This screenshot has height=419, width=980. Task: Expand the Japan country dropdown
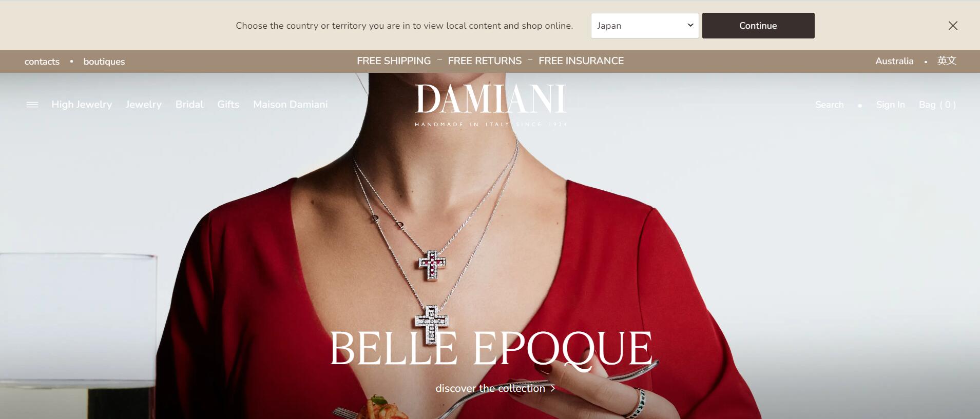click(645, 26)
